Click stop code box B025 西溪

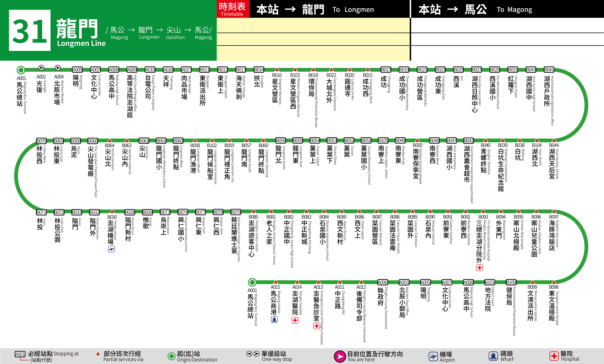point(458,70)
